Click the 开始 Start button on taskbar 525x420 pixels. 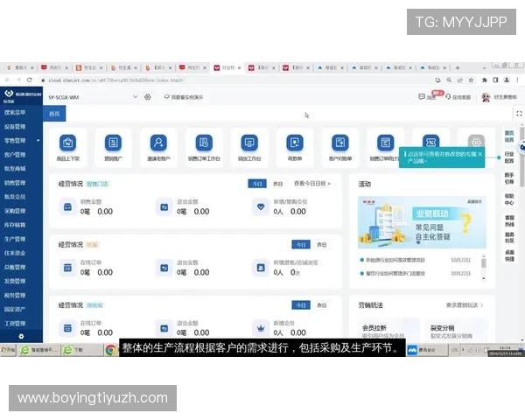click(x=8, y=350)
